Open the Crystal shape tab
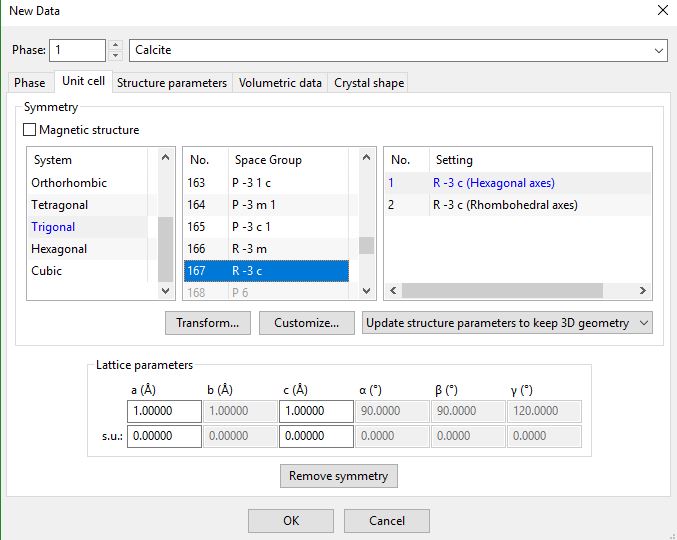 [369, 83]
